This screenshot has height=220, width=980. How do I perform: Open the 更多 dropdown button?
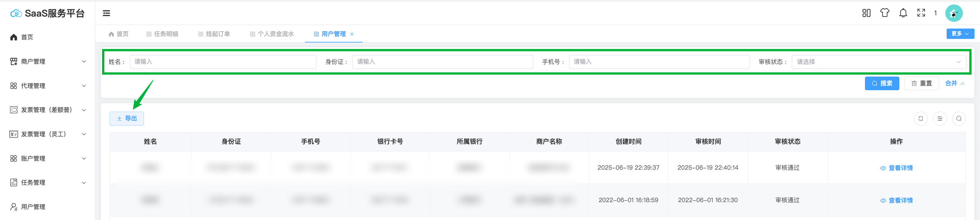pyautogui.click(x=960, y=34)
